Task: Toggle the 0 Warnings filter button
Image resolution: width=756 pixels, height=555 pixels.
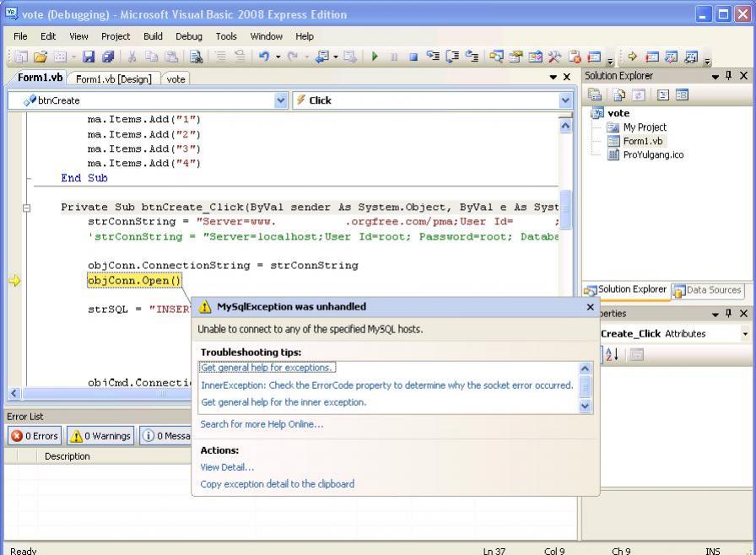Action: (100, 436)
